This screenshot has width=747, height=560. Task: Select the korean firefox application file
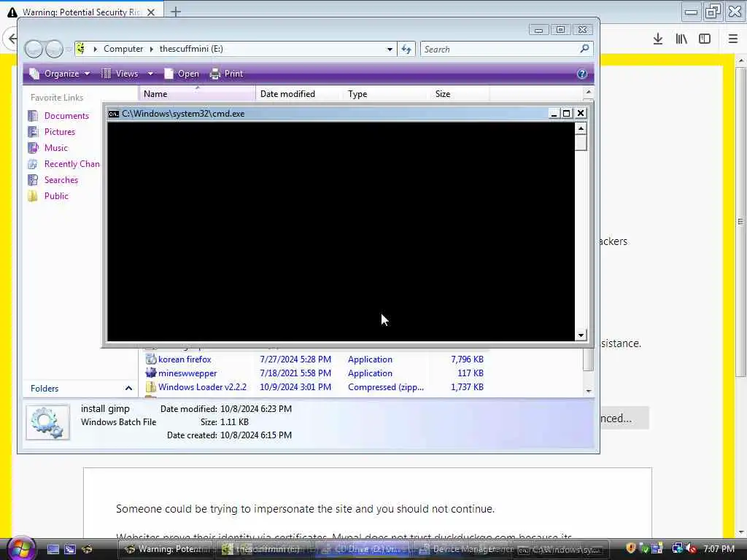click(x=185, y=359)
